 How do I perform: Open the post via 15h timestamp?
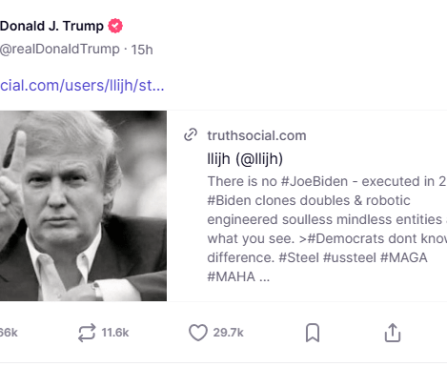(142, 50)
